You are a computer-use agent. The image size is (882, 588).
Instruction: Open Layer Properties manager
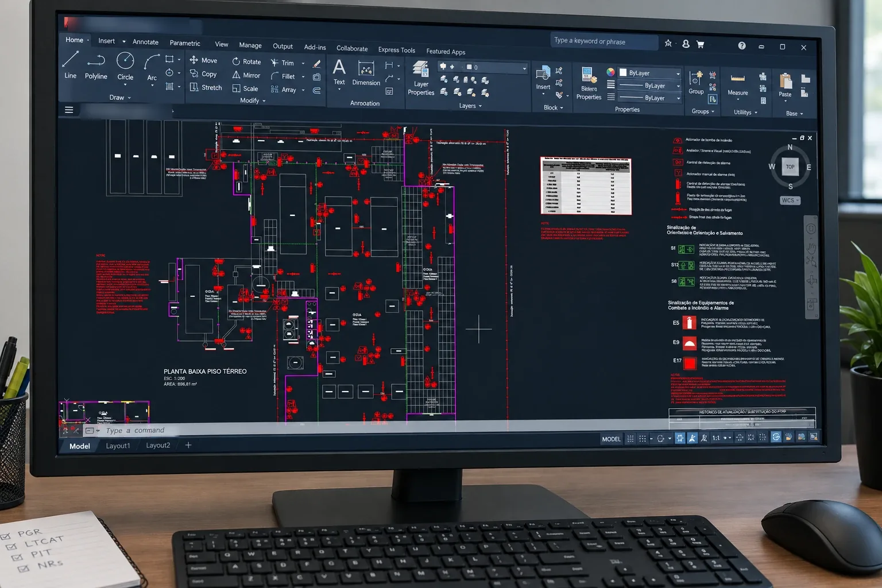coord(421,78)
